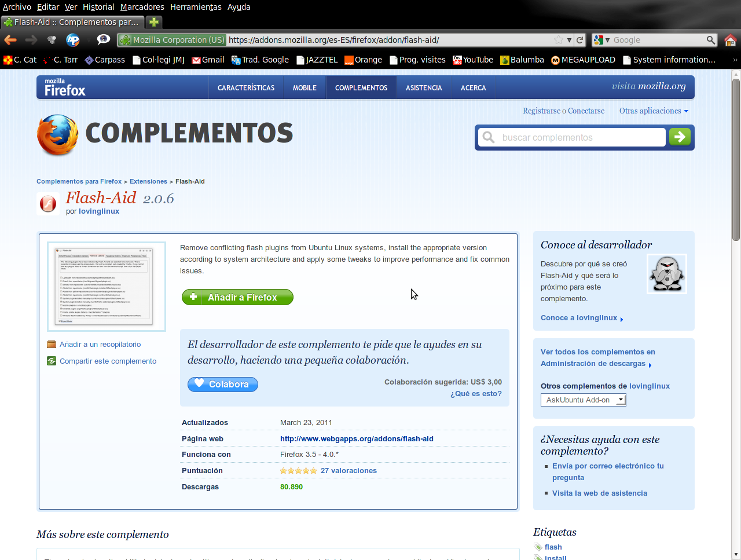Go to the MOBILE section
The image size is (741, 560).
pos(305,87)
